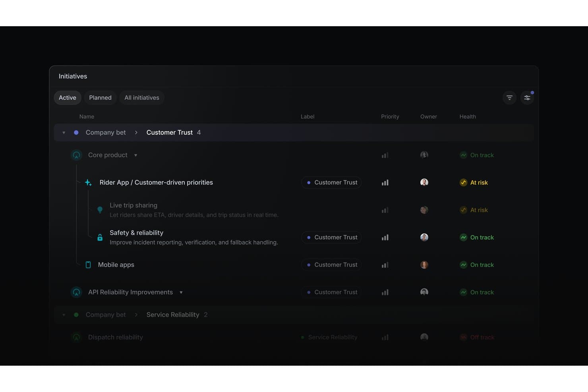Open priority bars for Core product row
The image size is (588, 392).
coord(385,155)
